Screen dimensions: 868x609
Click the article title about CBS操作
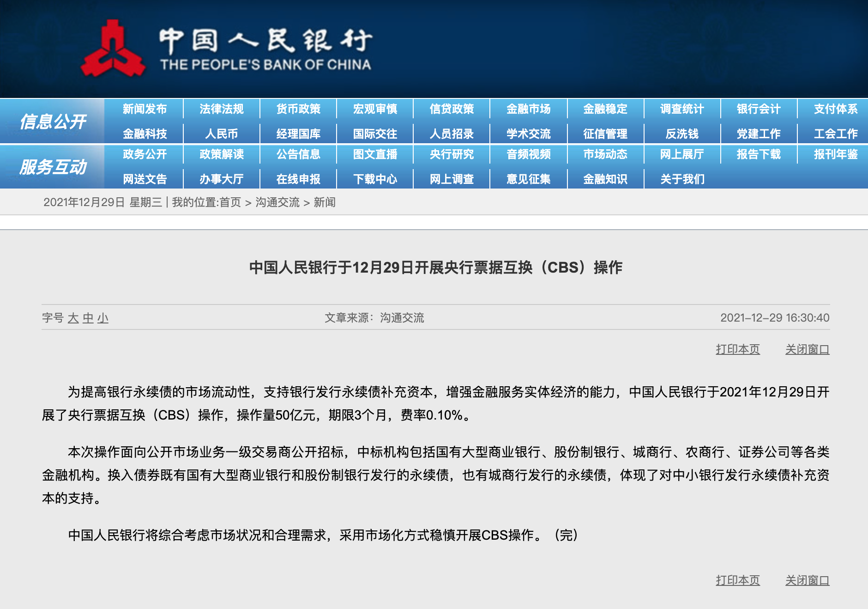(x=436, y=268)
